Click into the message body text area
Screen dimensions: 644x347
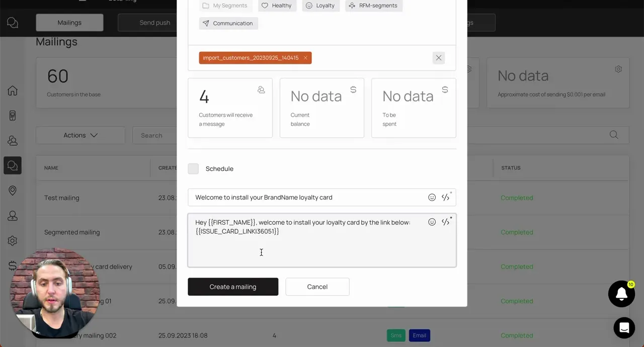tap(322, 240)
